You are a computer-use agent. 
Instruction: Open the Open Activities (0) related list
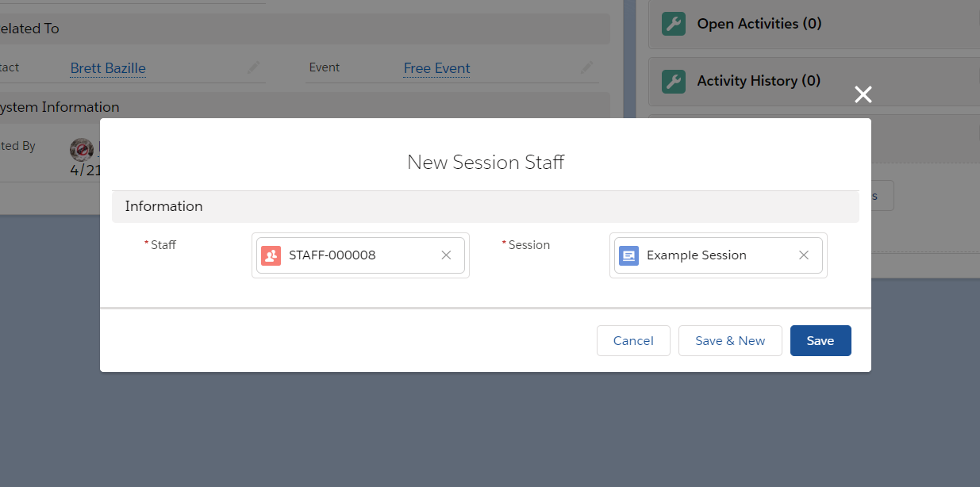tap(759, 24)
